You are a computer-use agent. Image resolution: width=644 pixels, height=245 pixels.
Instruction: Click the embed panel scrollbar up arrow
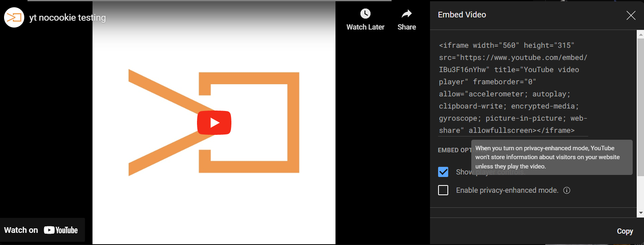tap(640, 35)
